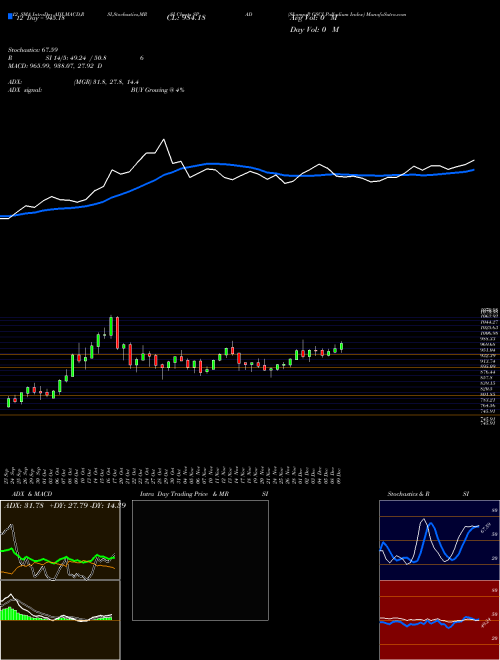Click the tallest green candlestick at the peak
Screen dimensions: 500x660
pos(111,326)
